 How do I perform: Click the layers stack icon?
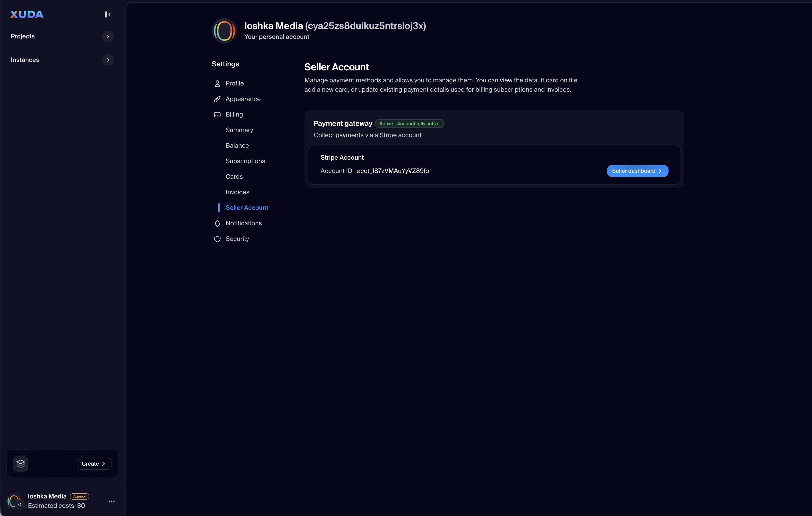tap(21, 463)
